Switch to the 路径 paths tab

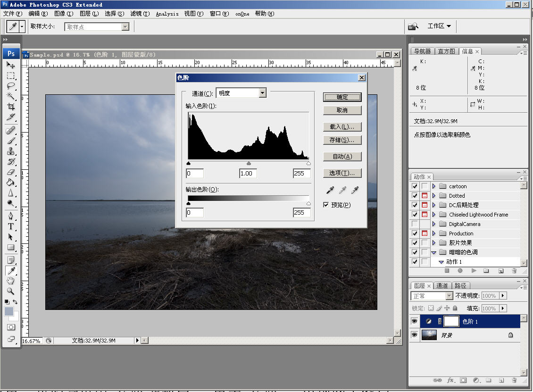[460, 285]
